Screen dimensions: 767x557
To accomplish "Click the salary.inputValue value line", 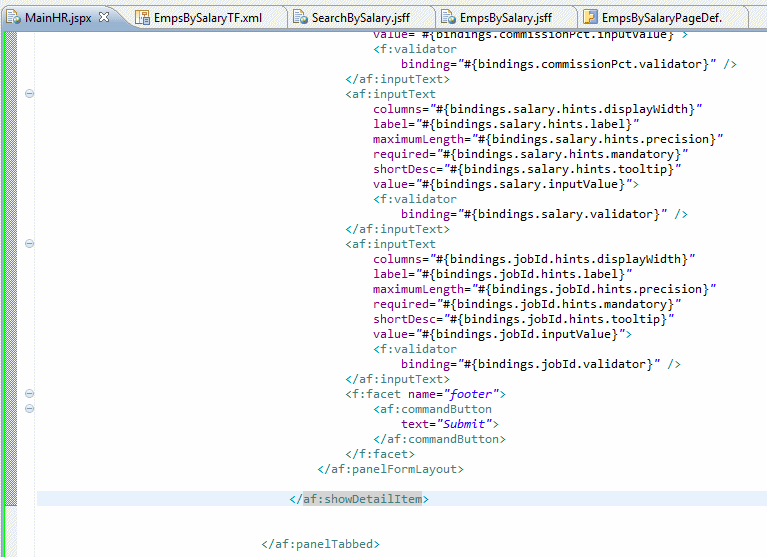I will [506, 184].
